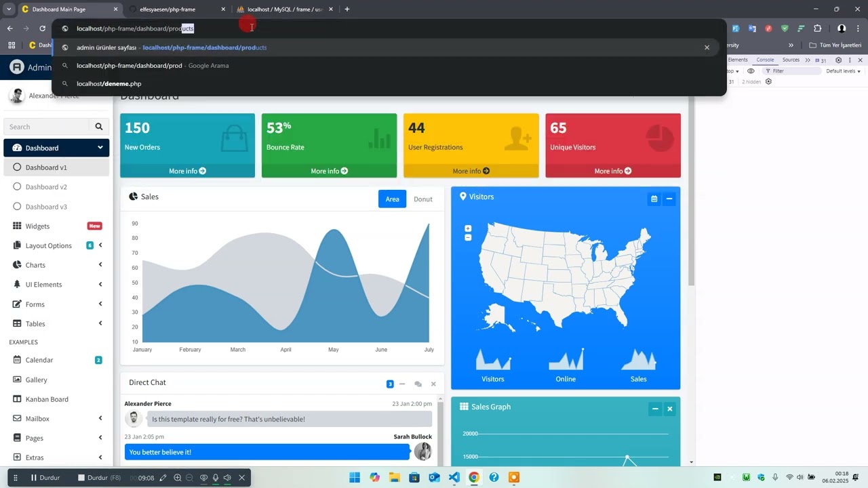
Task: Close the Direct Chat card
Action: (x=433, y=384)
